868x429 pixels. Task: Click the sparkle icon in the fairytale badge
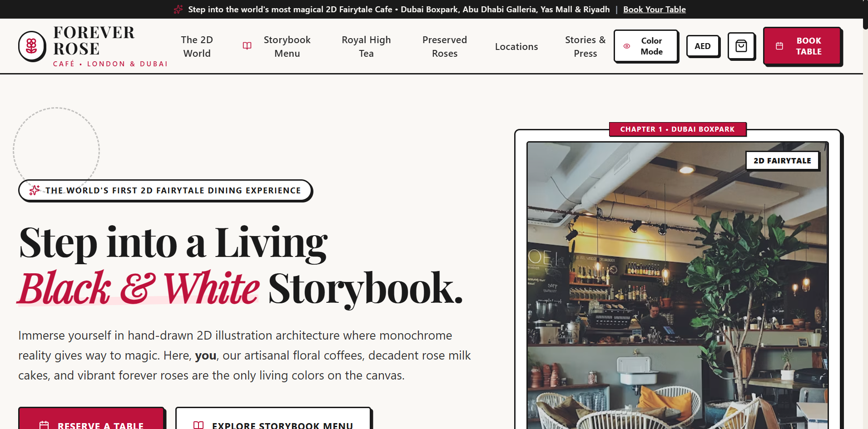coord(35,190)
